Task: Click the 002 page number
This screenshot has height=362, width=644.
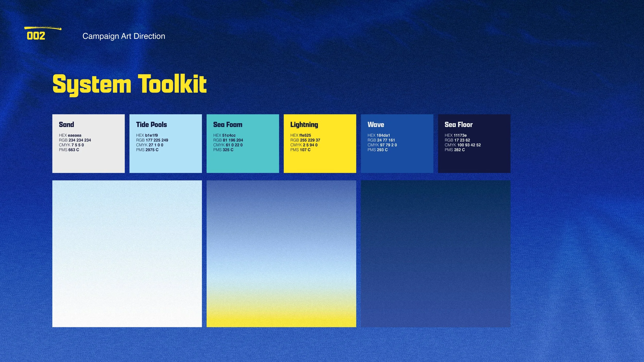Action: (x=36, y=36)
